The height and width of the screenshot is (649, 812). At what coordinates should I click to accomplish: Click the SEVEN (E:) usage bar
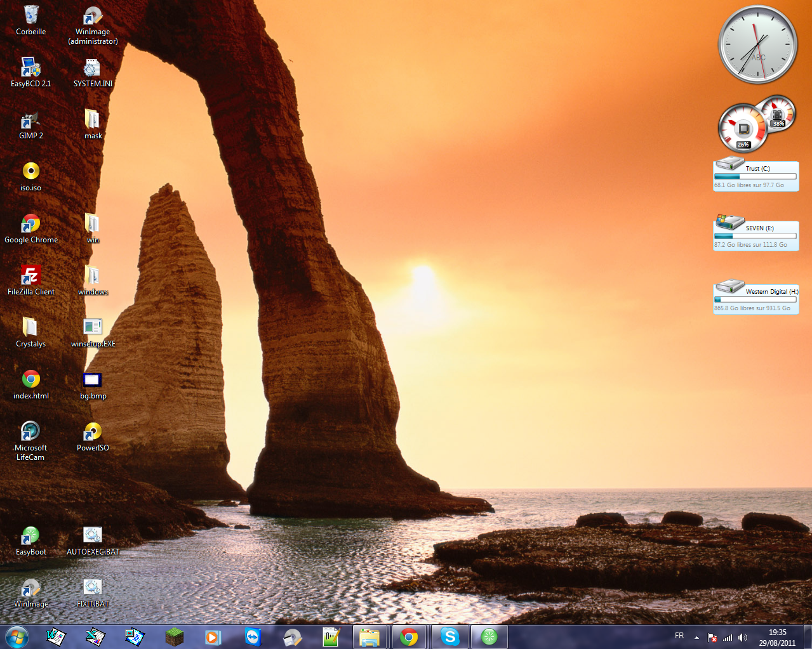(x=755, y=236)
